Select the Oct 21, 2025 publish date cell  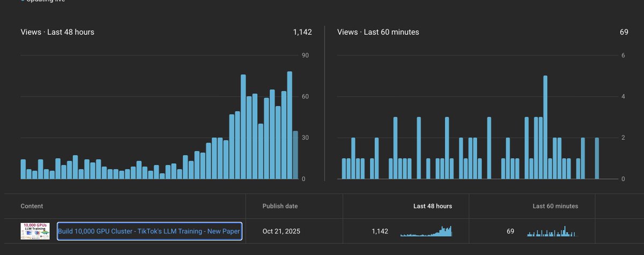281,232
